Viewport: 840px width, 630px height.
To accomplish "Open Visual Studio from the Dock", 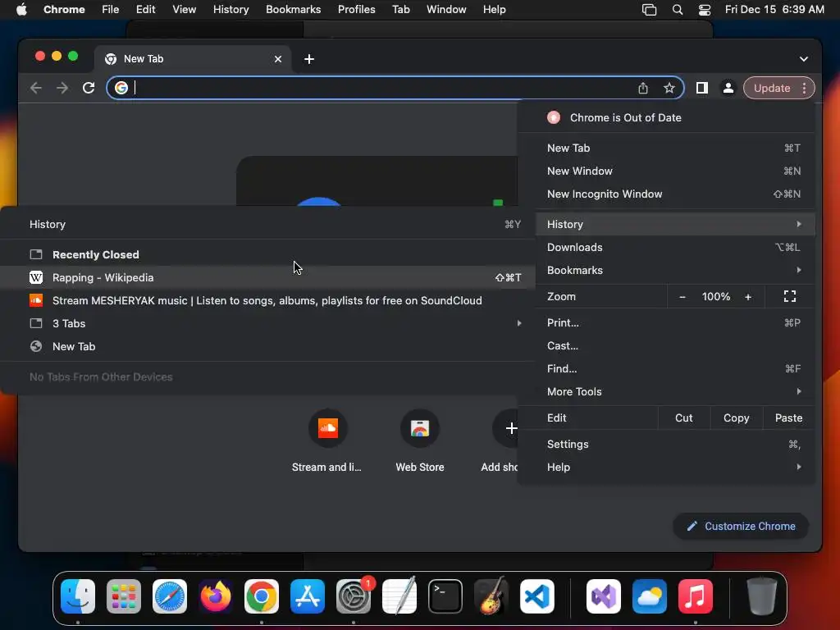I will click(x=604, y=596).
